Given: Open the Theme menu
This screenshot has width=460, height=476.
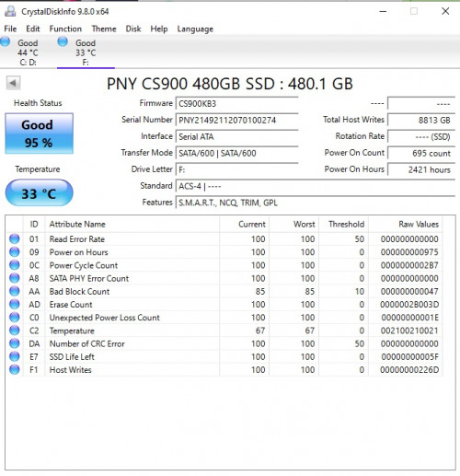Looking at the screenshot, I should tap(104, 29).
